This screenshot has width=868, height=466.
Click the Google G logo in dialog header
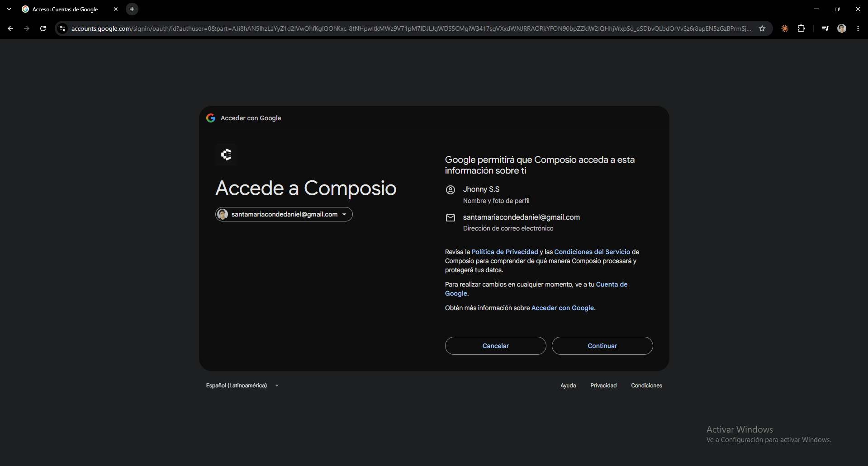(211, 118)
